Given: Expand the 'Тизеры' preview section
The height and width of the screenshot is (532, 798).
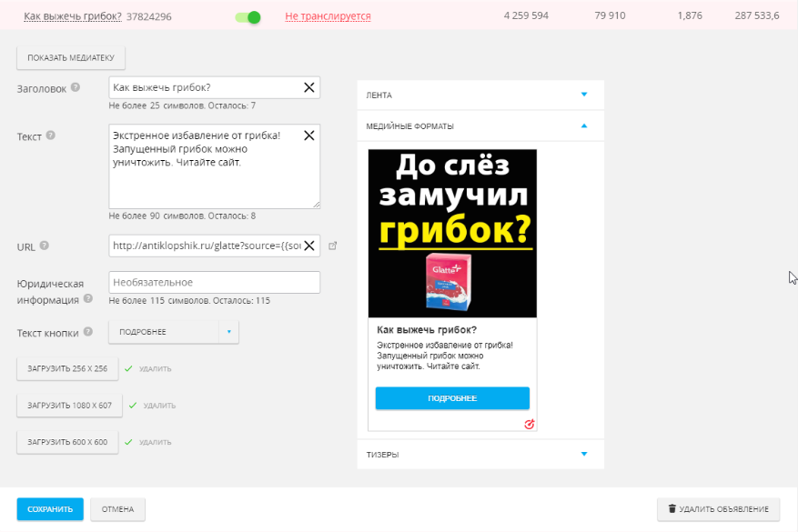Looking at the screenshot, I should 480,454.
